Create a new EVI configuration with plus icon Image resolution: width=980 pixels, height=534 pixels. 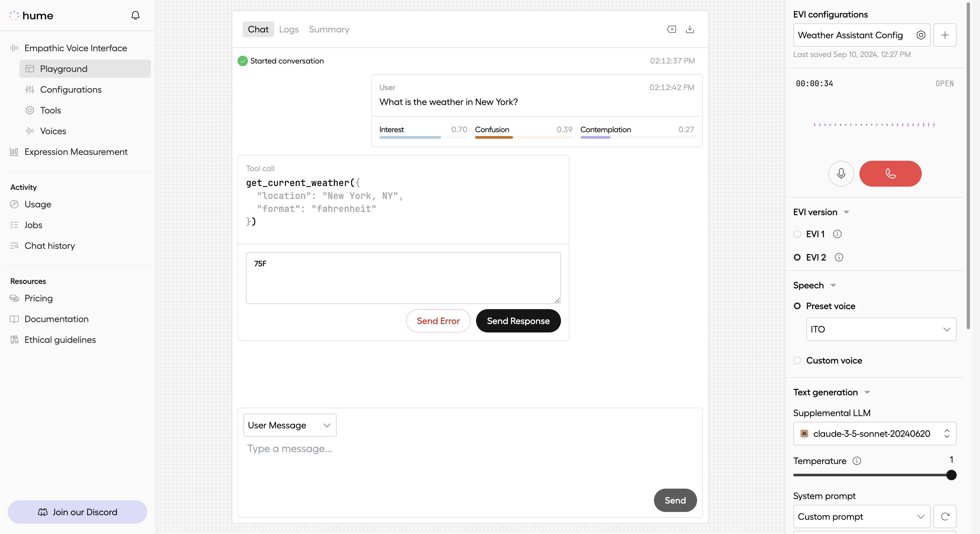coord(946,35)
